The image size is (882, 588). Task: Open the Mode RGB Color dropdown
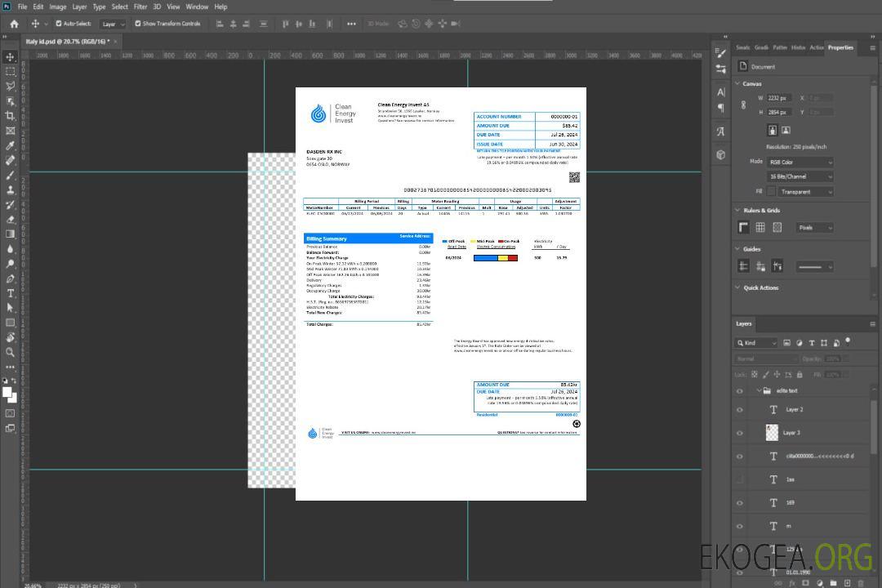point(800,163)
